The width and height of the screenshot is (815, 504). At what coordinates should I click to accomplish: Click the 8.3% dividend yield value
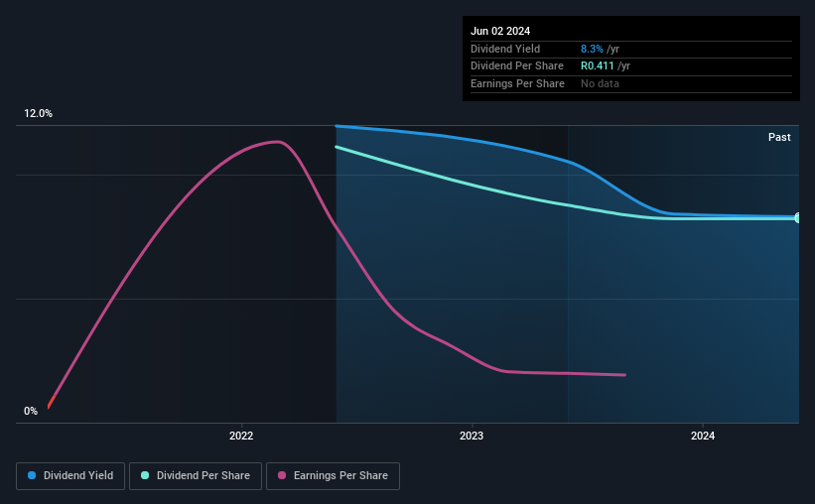592,49
